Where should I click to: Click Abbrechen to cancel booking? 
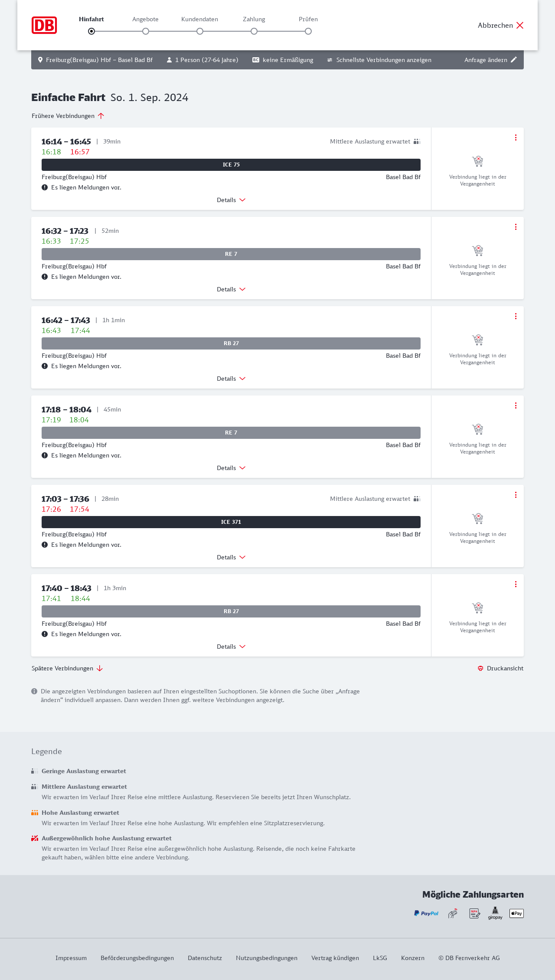(x=501, y=25)
